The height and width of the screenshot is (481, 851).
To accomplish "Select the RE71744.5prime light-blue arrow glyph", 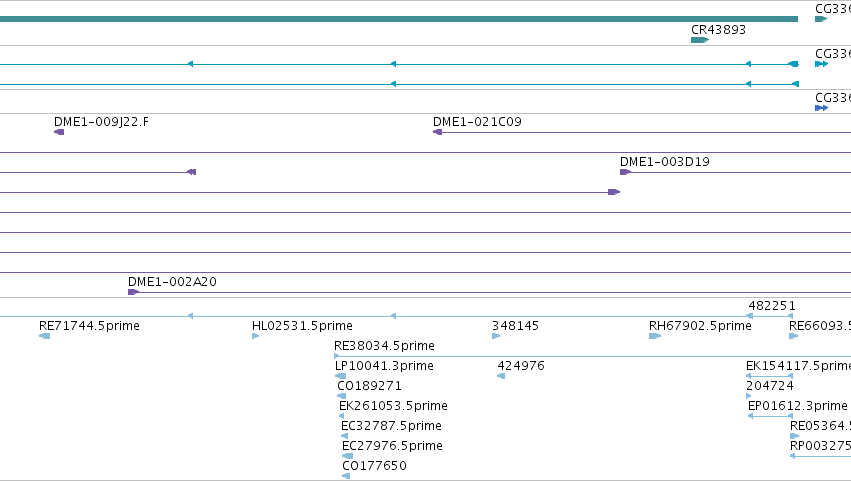I will click(45, 336).
